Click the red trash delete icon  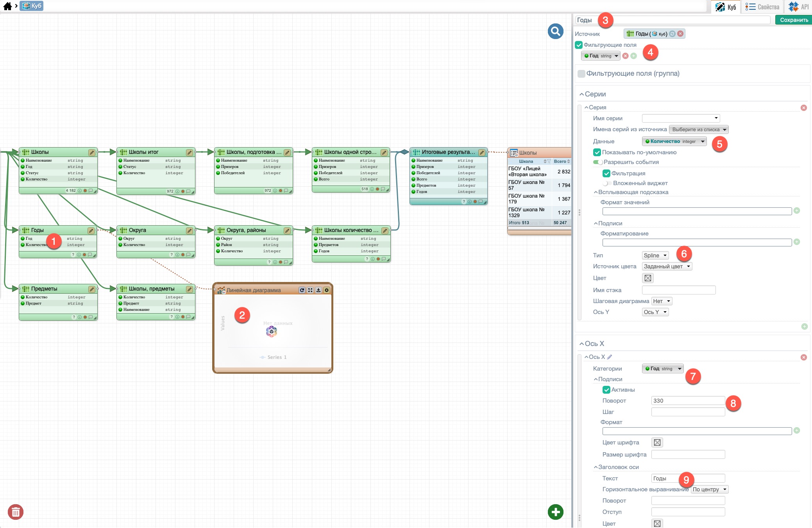click(16, 512)
